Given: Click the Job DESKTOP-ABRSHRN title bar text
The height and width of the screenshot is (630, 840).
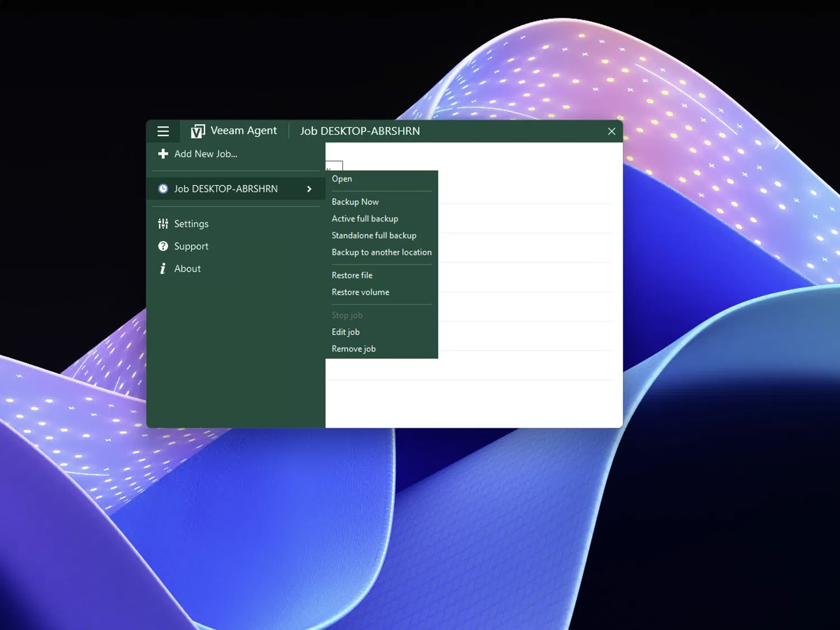Looking at the screenshot, I should (360, 130).
